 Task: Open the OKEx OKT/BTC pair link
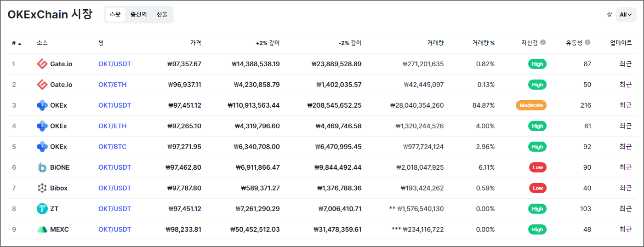tap(112, 147)
